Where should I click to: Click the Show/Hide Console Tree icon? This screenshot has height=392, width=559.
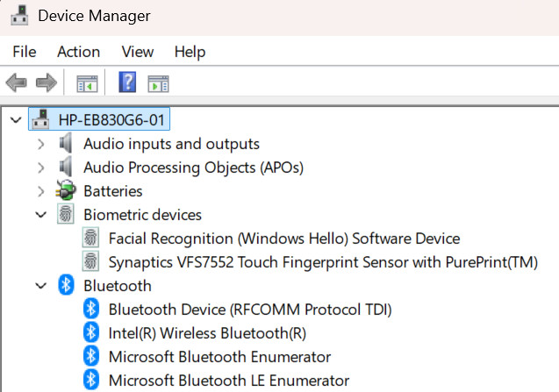coord(87,83)
